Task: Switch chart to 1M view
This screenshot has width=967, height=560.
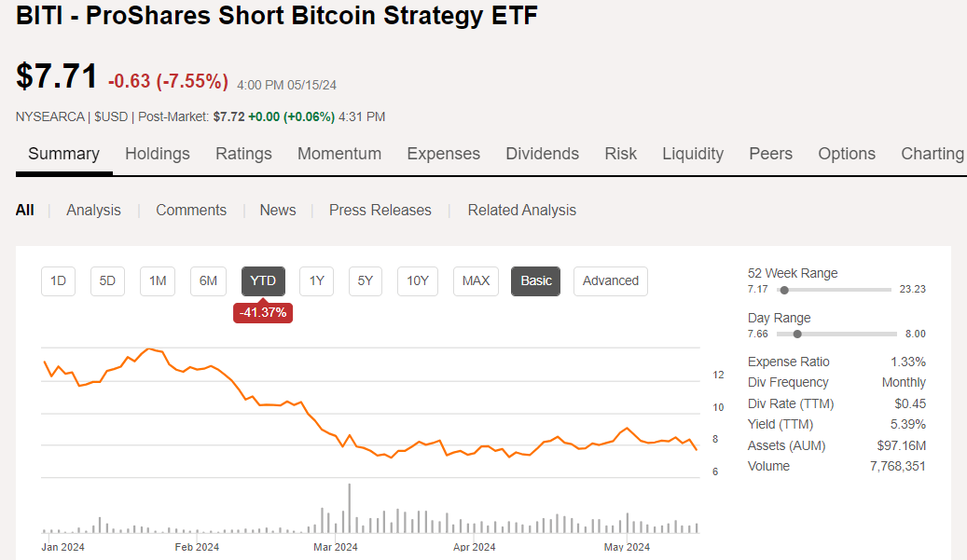Action: [157, 280]
